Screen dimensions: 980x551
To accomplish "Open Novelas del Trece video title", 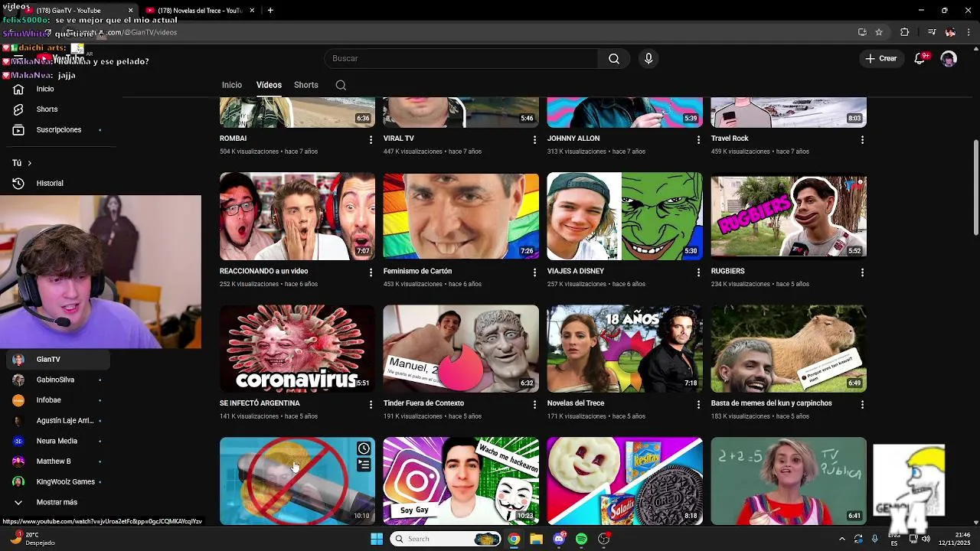I will [x=576, y=403].
